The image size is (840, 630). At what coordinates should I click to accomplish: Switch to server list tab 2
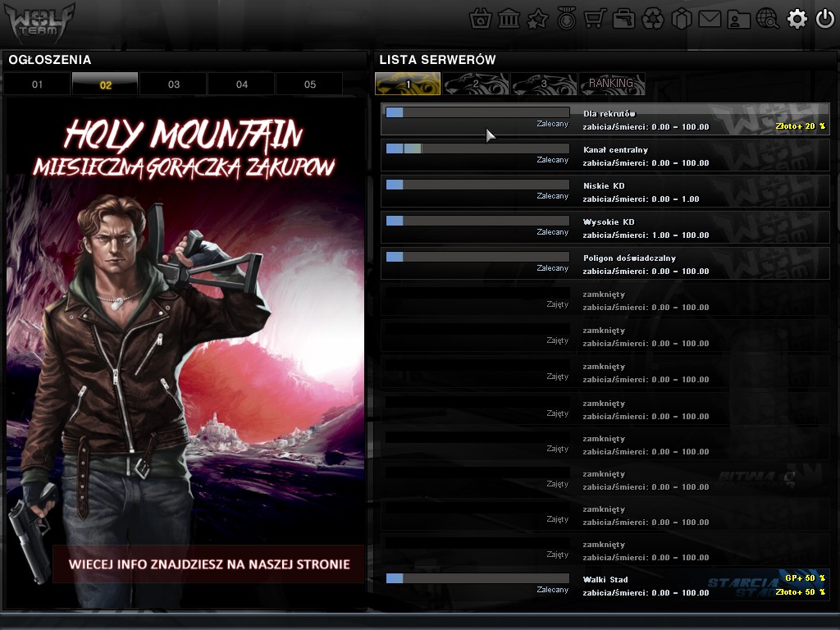[x=476, y=84]
